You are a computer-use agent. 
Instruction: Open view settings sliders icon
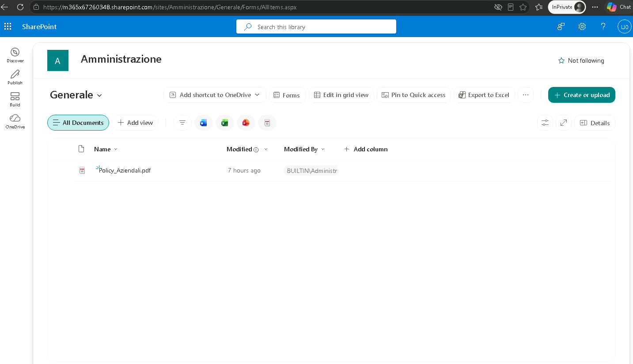(x=545, y=123)
